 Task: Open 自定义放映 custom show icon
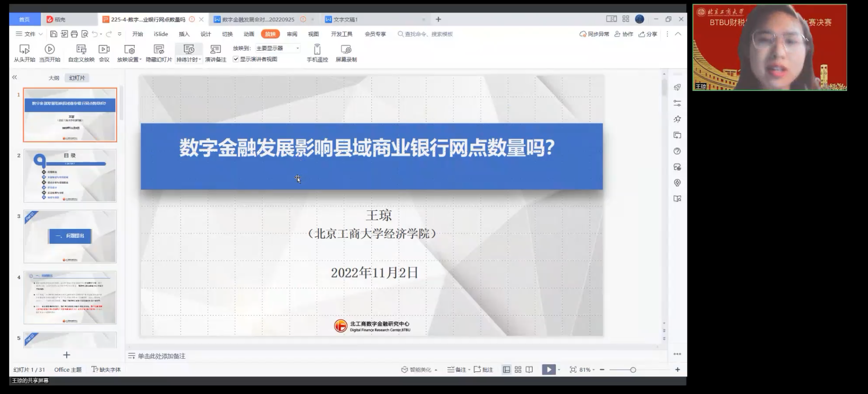click(x=81, y=49)
